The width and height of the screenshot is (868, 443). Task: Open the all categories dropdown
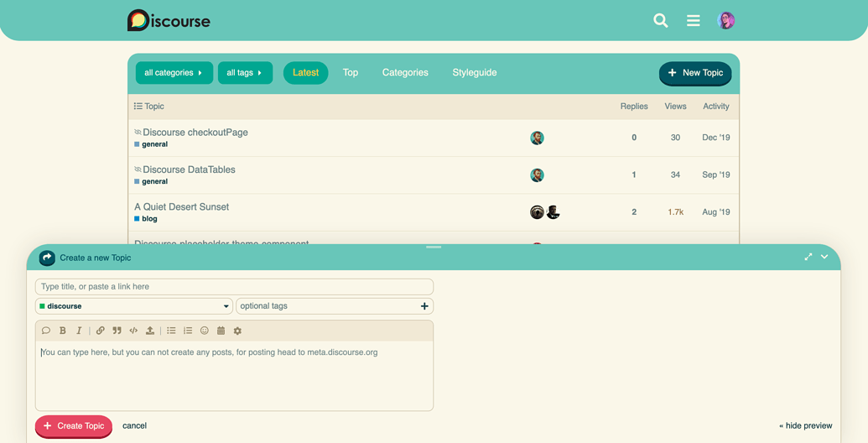point(174,73)
